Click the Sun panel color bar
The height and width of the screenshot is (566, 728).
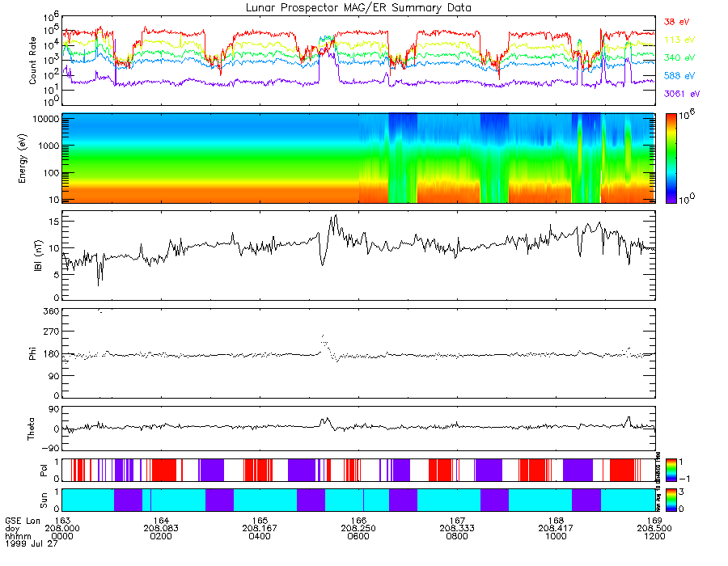pos(671,500)
